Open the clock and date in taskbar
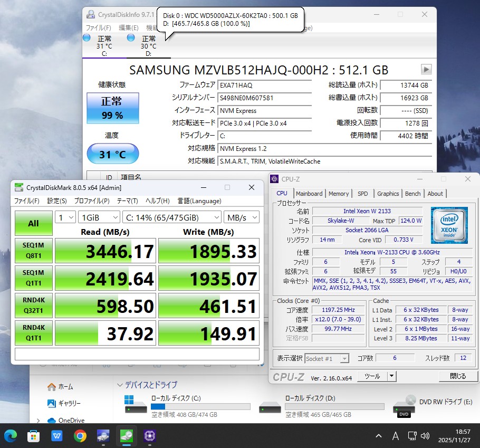 454,436
